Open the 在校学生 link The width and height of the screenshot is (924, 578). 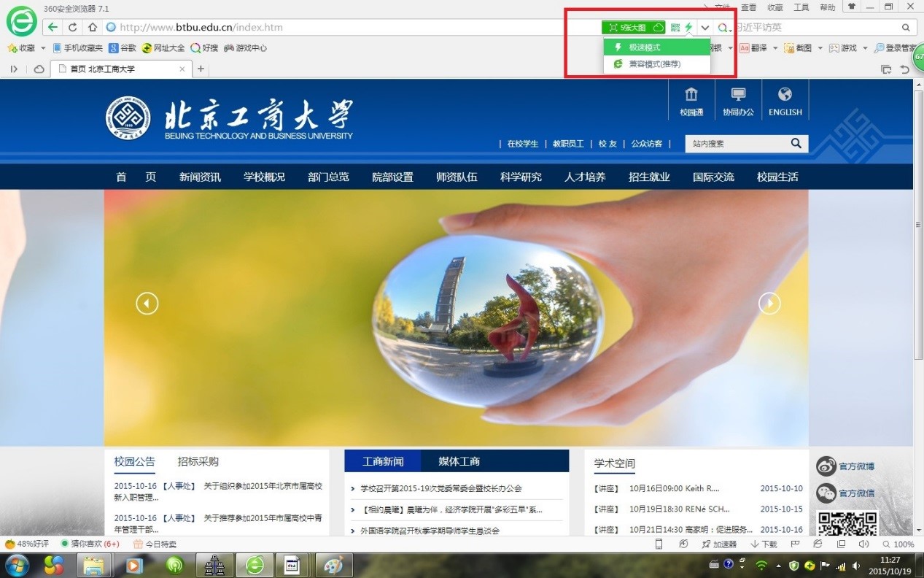(x=522, y=144)
